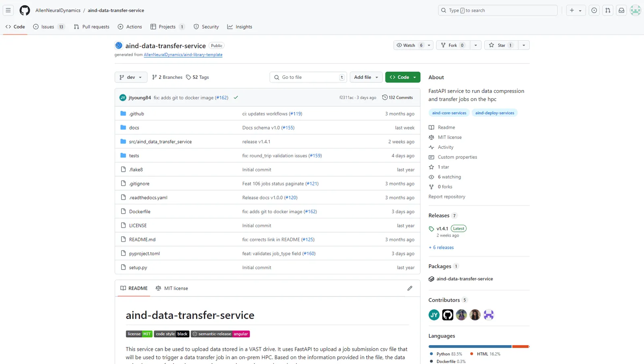Click the HTML language bar segment
This screenshot has height=364, width=644.
(x=520, y=346)
